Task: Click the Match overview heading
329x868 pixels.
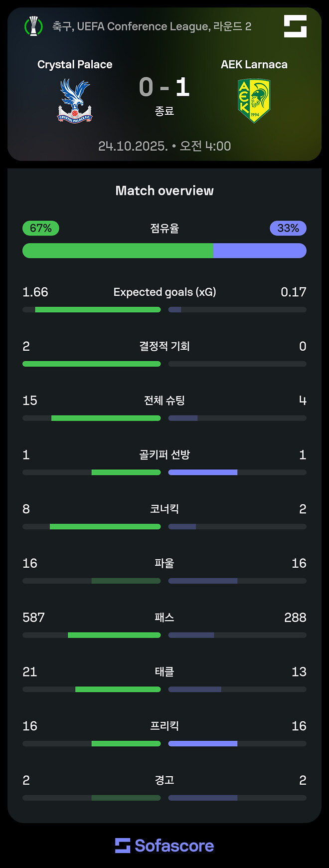Action: coord(164,190)
